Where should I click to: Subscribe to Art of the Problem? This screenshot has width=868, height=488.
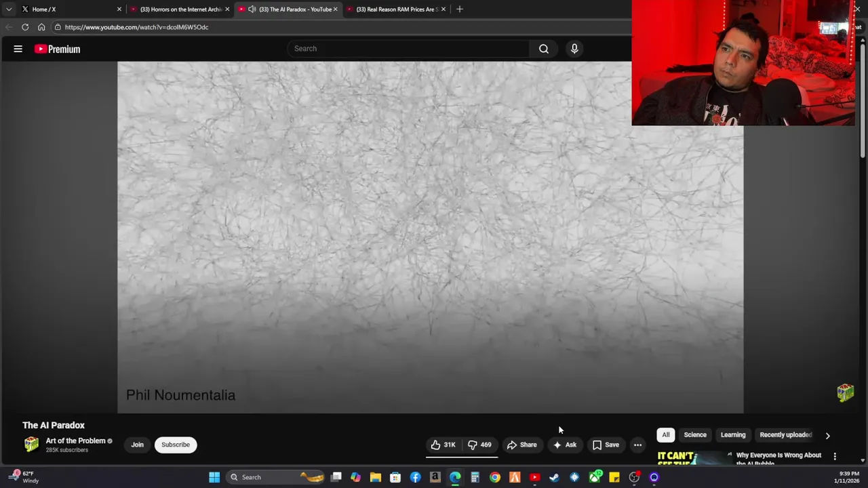pyautogui.click(x=176, y=445)
